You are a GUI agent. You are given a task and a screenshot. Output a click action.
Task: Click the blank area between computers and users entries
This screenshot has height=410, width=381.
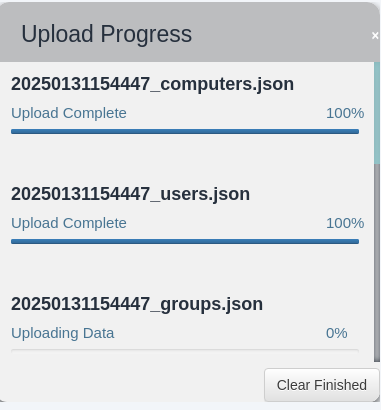(185, 159)
